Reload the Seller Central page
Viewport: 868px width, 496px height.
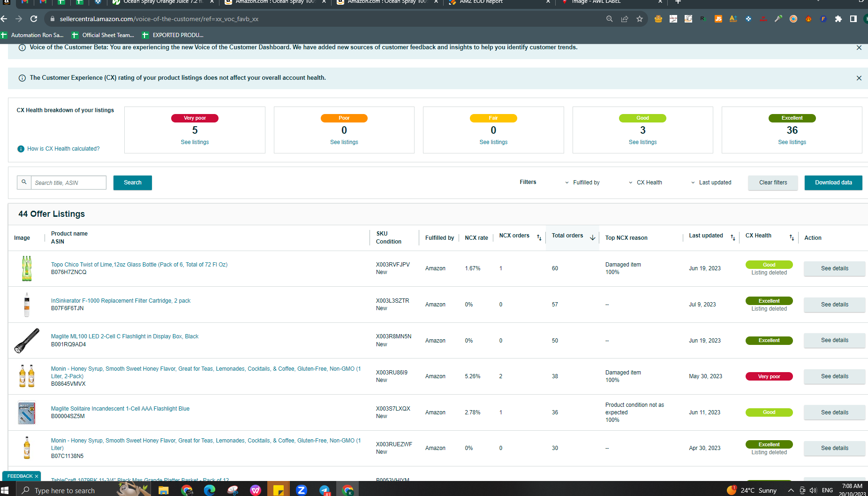(34, 19)
